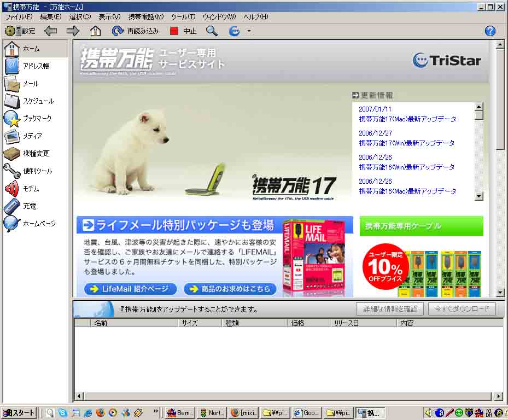Launch Firefox from the quick launch bar
This screenshot has width=508, height=420.
coord(101,412)
